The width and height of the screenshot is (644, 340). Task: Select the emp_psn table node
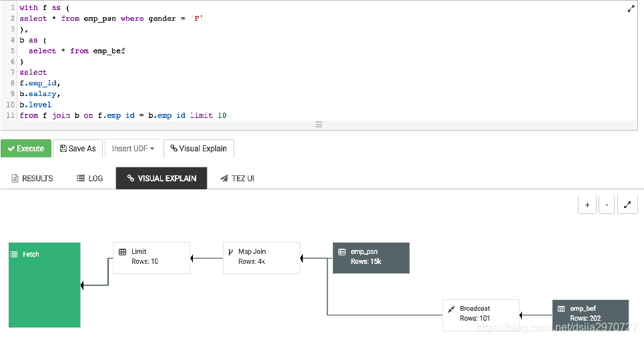coord(371,258)
